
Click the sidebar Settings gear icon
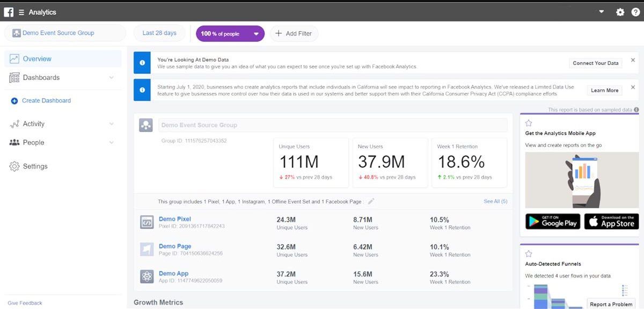pos(14,166)
